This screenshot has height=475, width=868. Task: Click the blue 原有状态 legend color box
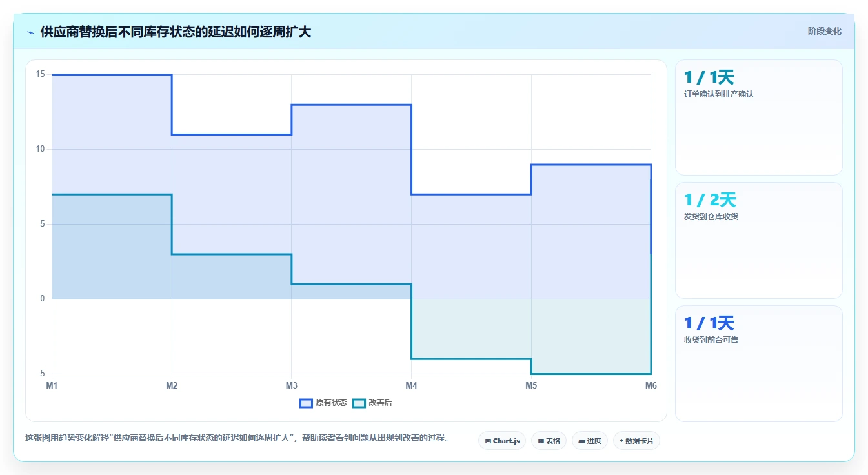tap(306, 403)
